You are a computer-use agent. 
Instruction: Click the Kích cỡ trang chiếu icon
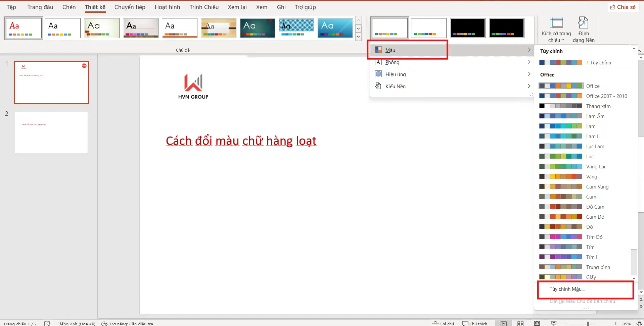[x=556, y=23]
